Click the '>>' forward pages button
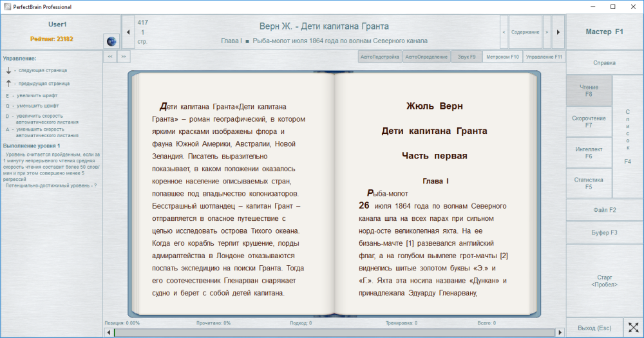 pos(124,57)
